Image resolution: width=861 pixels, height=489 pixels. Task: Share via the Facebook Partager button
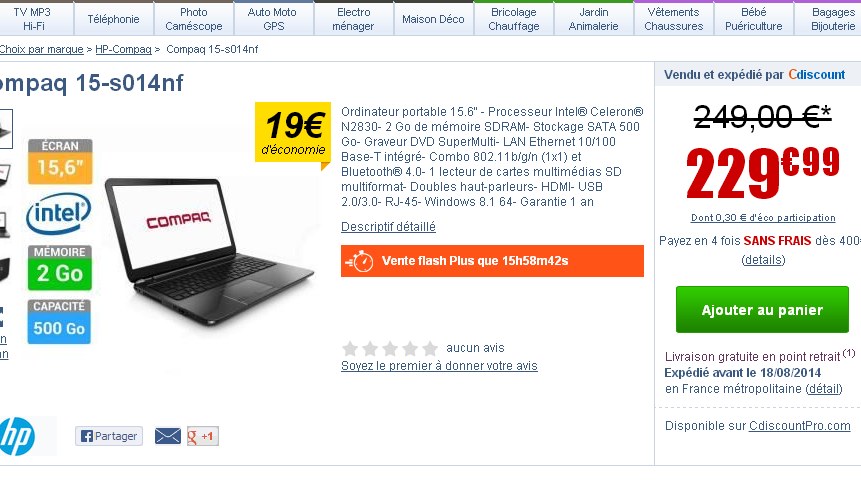(109, 436)
